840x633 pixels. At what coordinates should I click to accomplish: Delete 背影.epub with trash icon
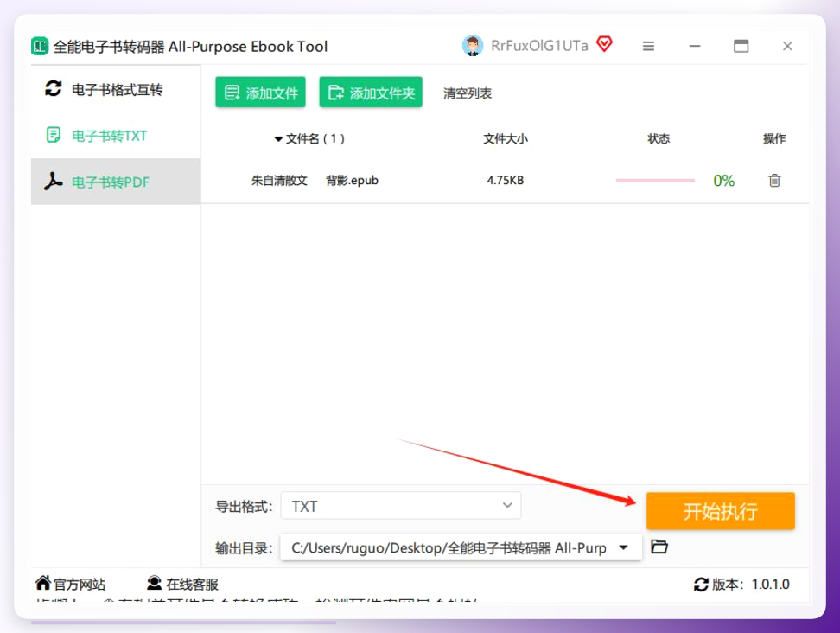[774, 181]
